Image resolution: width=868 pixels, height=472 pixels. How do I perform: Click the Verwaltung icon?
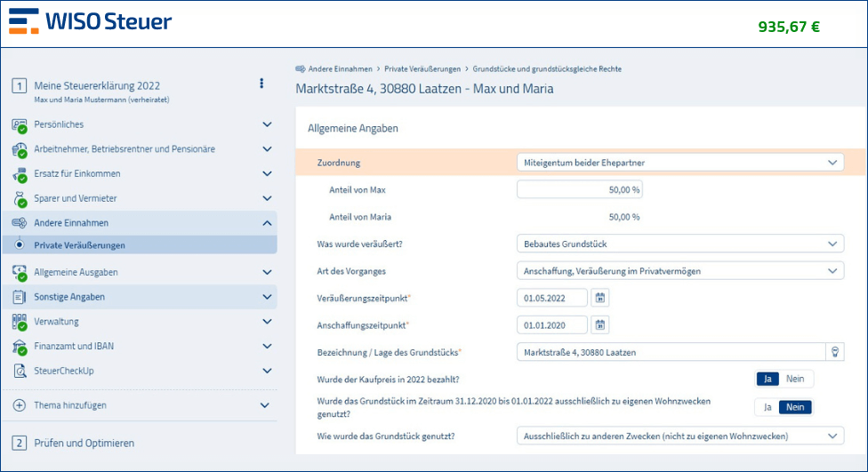(20, 322)
